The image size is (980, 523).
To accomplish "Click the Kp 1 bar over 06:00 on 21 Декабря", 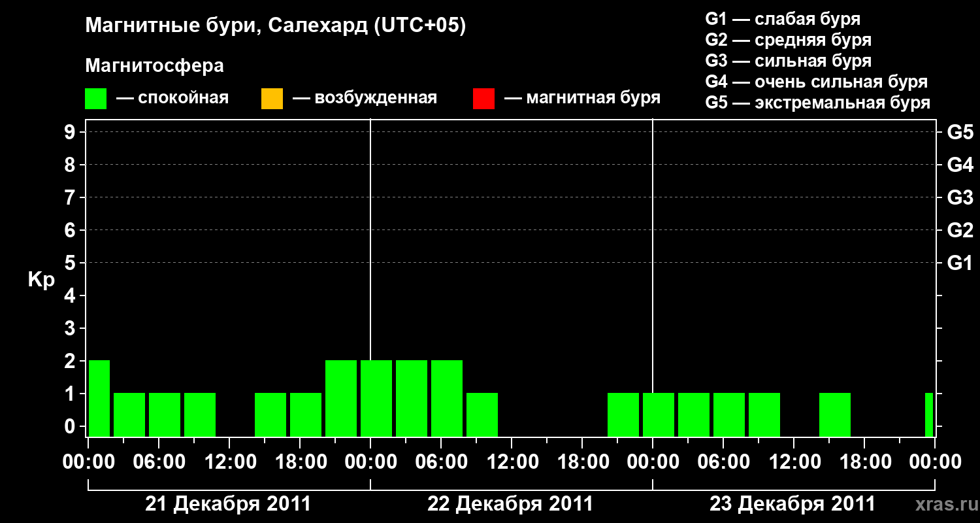I will pyautogui.click(x=165, y=414).
